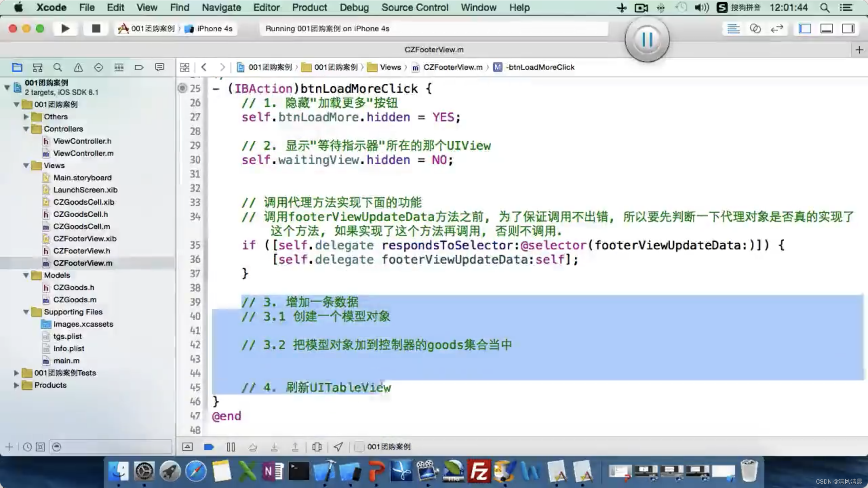Open the Navigate menu
This screenshot has width=868, height=488.
(221, 7)
